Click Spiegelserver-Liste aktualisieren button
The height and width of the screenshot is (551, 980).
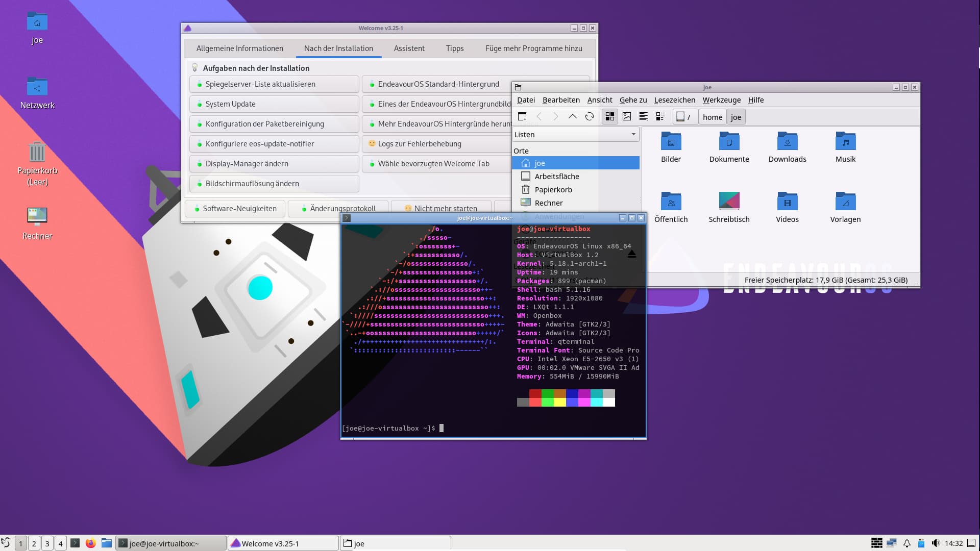(274, 84)
